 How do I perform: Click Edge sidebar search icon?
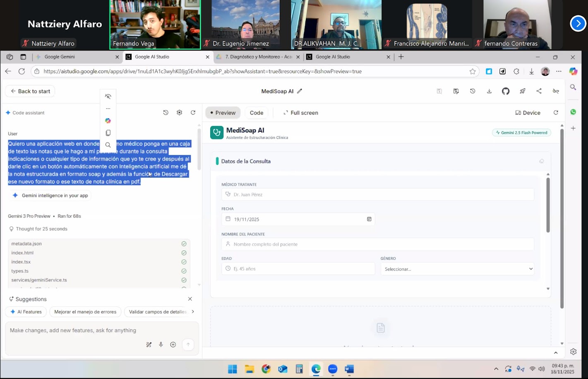(573, 87)
